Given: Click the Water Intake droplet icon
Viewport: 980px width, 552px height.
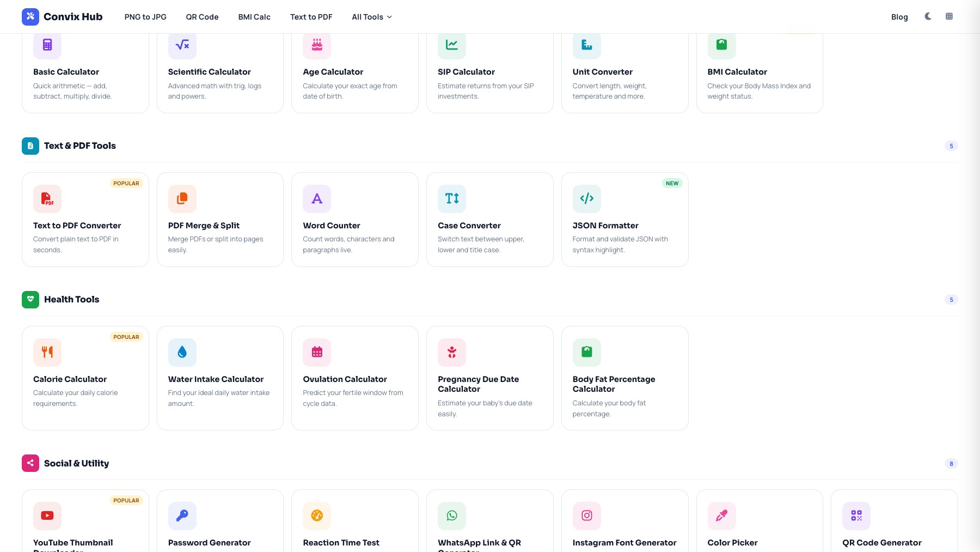Looking at the screenshot, I should pyautogui.click(x=182, y=353).
